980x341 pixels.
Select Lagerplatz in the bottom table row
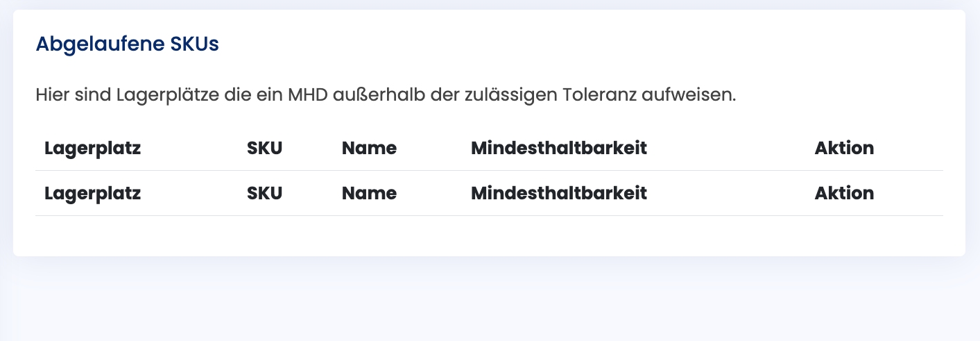point(92,193)
